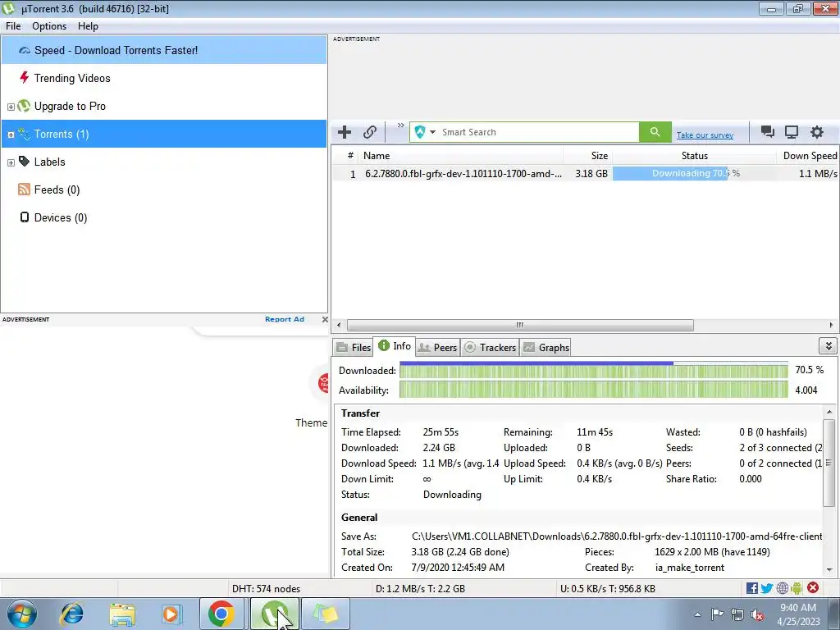Open the Windows Start button

pyautogui.click(x=22, y=614)
